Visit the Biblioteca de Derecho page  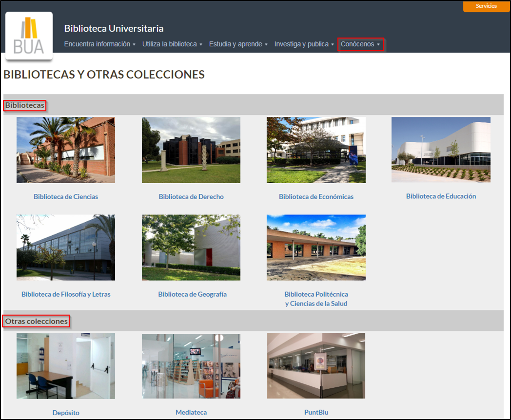[x=191, y=196]
